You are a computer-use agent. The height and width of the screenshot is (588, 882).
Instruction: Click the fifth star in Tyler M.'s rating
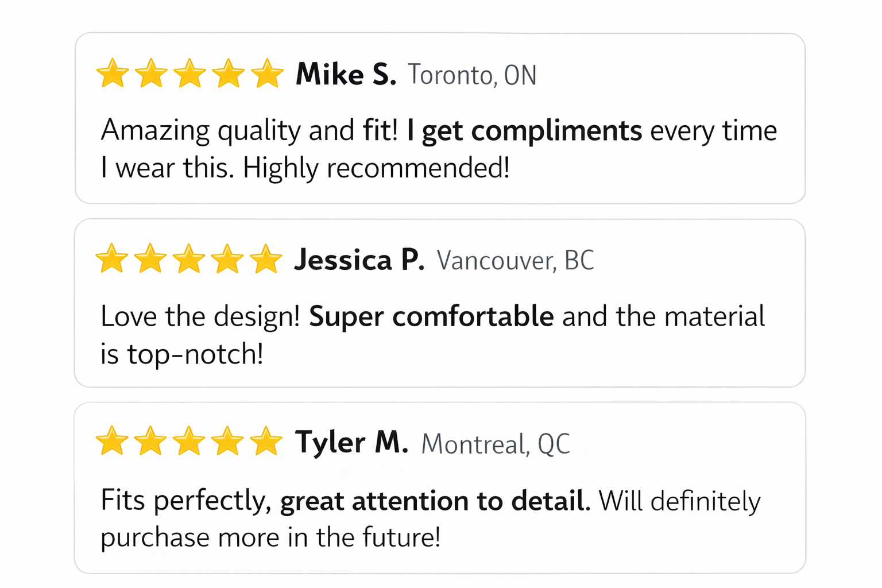(x=266, y=442)
